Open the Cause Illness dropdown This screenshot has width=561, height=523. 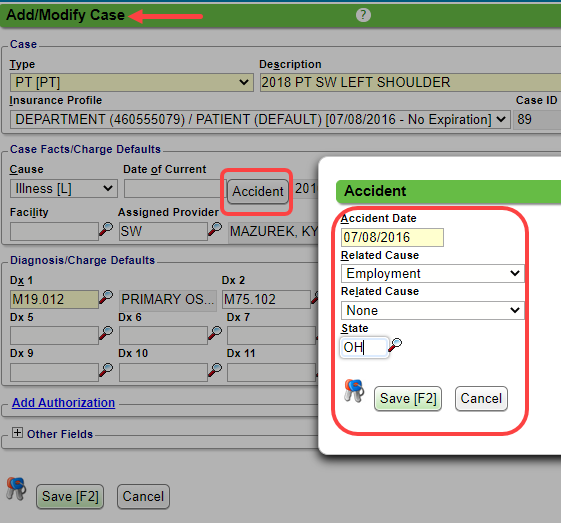(64, 189)
